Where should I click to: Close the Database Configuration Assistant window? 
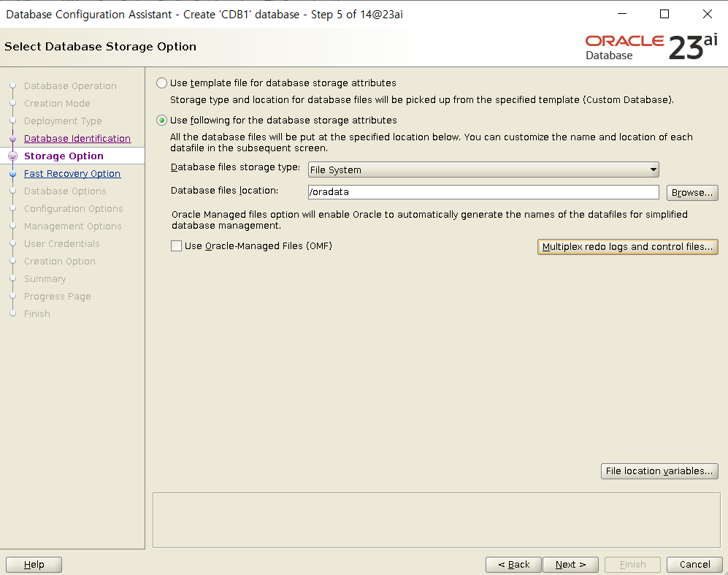(707, 14)
